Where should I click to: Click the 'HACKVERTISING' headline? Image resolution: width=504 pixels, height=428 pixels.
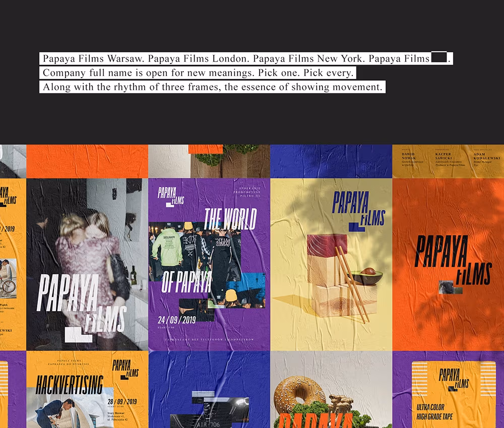click(70, 385)
